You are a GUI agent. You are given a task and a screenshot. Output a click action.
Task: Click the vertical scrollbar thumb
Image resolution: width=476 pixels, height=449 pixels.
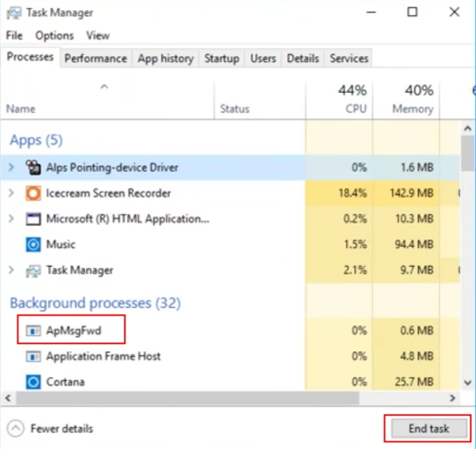click(468, 153)
